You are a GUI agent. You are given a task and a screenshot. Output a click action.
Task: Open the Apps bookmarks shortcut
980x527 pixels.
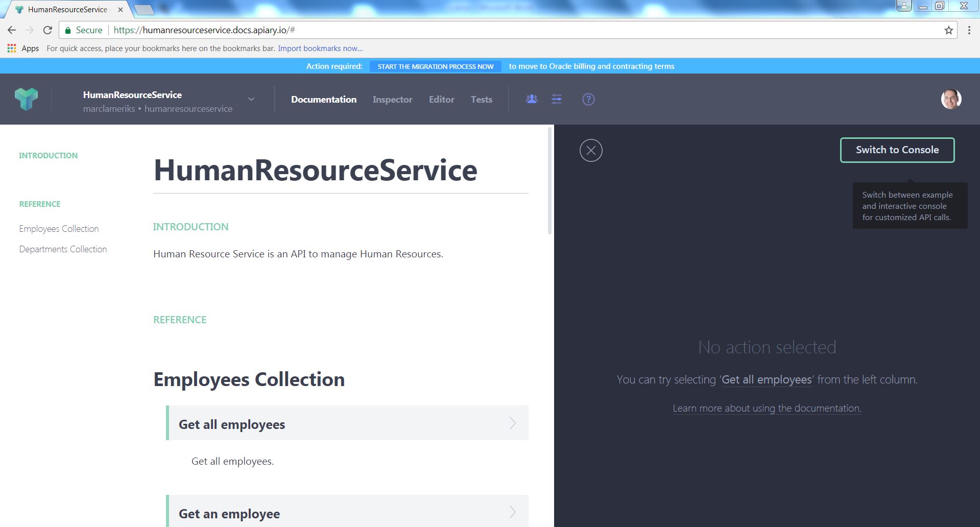point(23,49)
